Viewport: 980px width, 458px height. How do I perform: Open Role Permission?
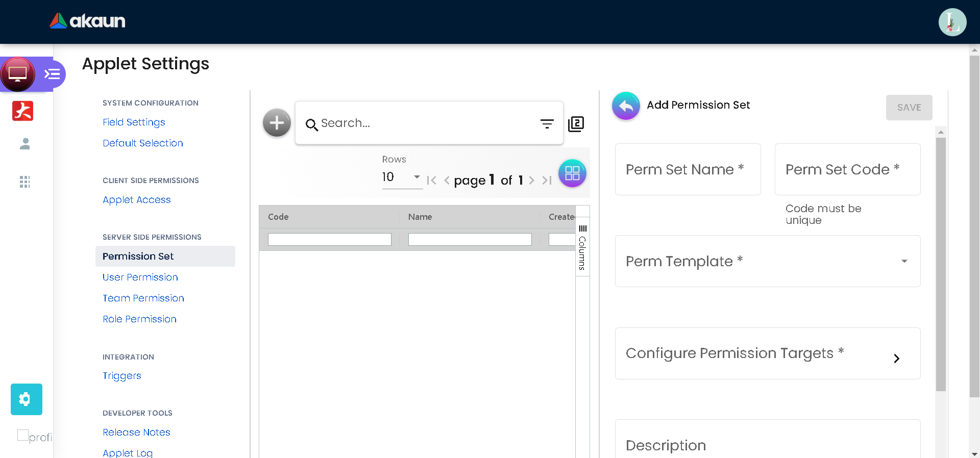[x=139, y=319]
